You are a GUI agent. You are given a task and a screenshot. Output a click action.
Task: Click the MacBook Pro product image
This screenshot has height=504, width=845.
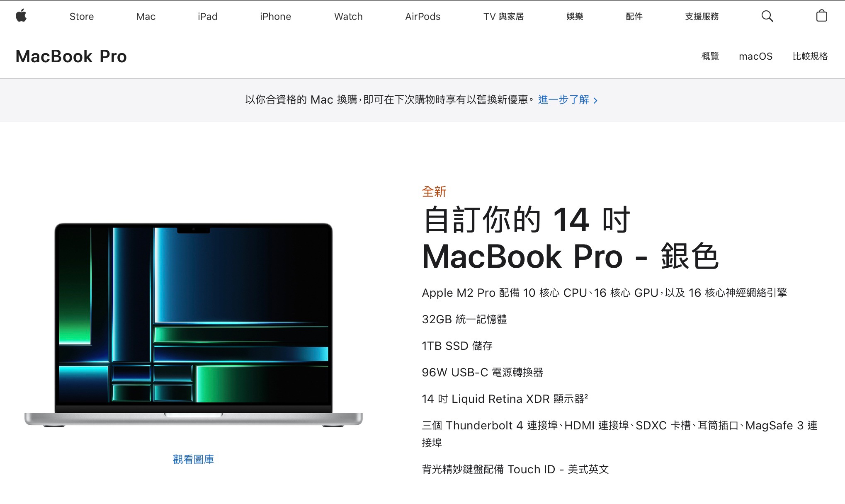pyautogui.click(x=194, y=325)
